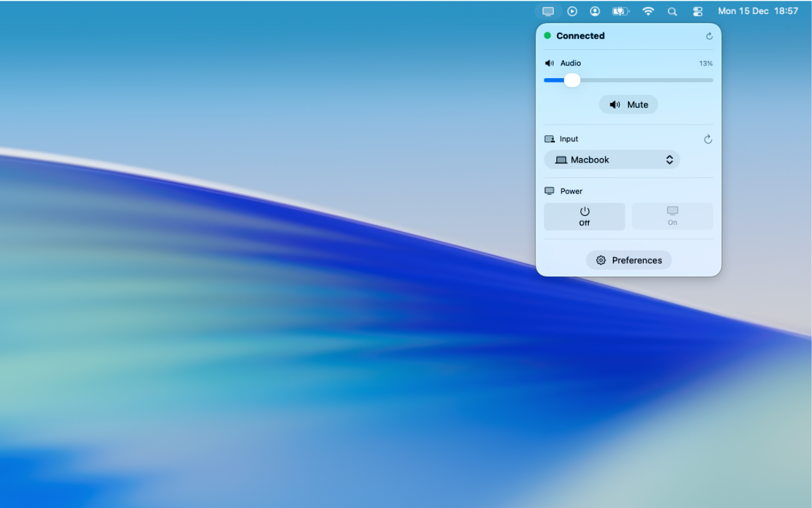Click the monitor icon beside Power label

(x=549, y=190)
